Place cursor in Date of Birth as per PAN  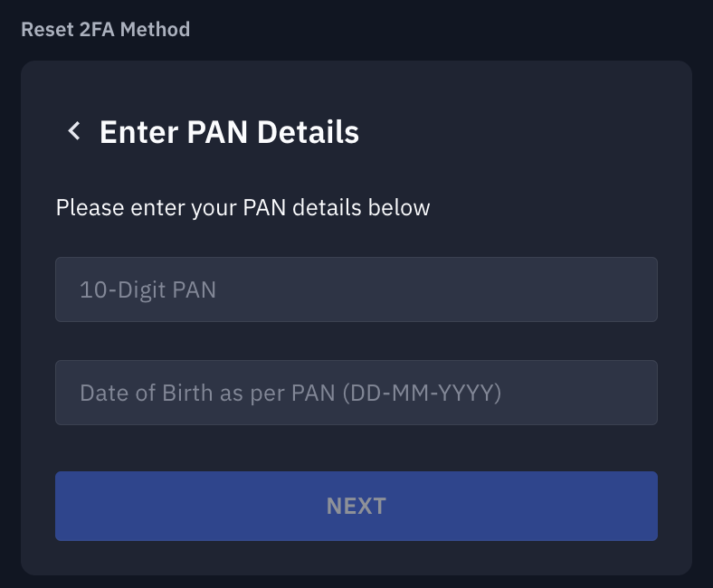coord(356,393)
